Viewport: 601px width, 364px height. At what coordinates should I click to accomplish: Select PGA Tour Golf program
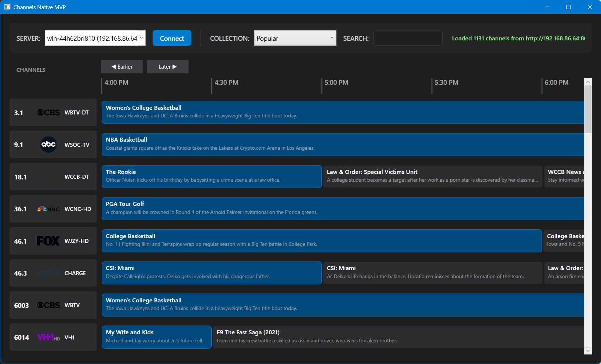point(342,209)
